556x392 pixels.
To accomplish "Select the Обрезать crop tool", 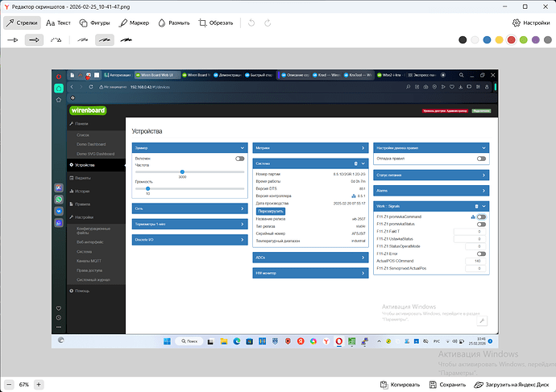I will point(216,23).
